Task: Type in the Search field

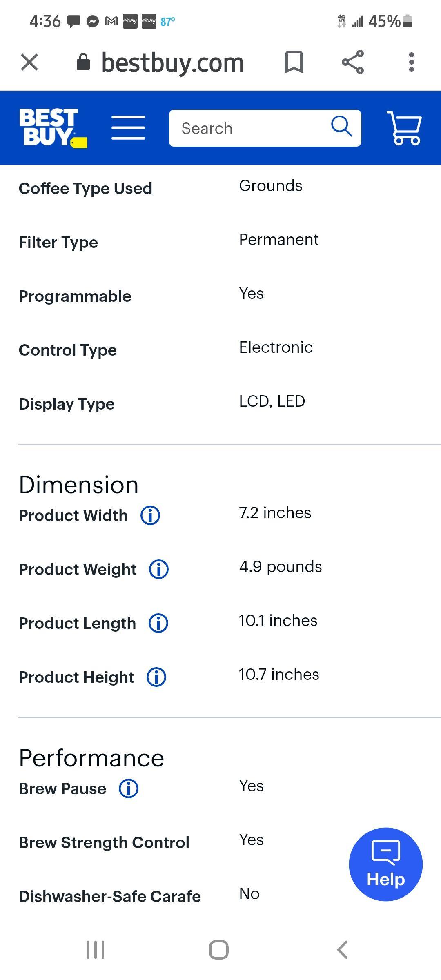Action: click(249, 128)
